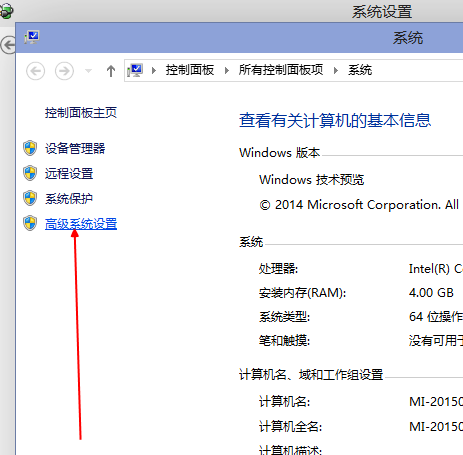This screenshot has height=455, width=463.
Task: Open 系统保护 link
Action: pos(69,198)
